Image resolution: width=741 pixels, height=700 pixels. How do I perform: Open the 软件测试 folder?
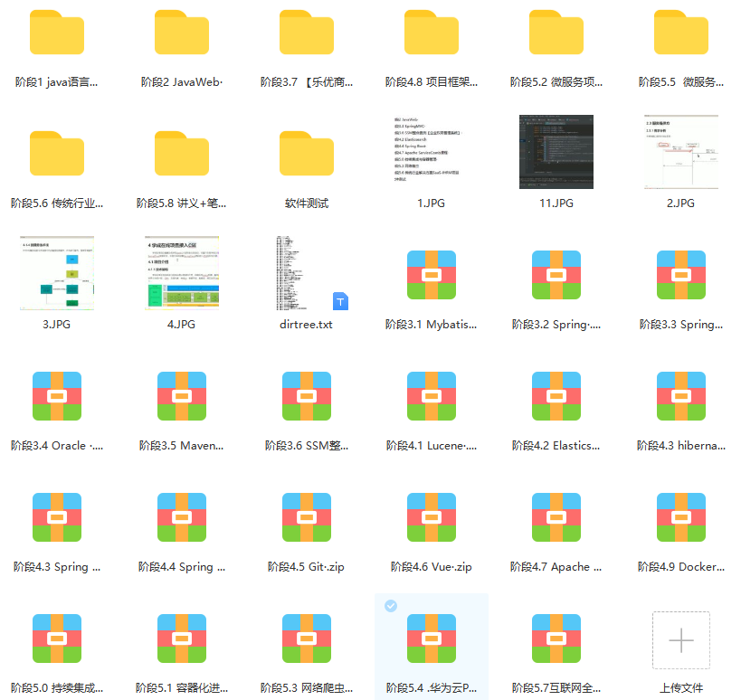[307, 156]
